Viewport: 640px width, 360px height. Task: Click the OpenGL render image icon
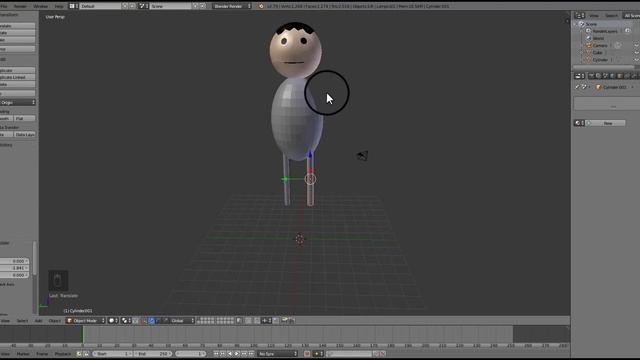click(284, 321)
